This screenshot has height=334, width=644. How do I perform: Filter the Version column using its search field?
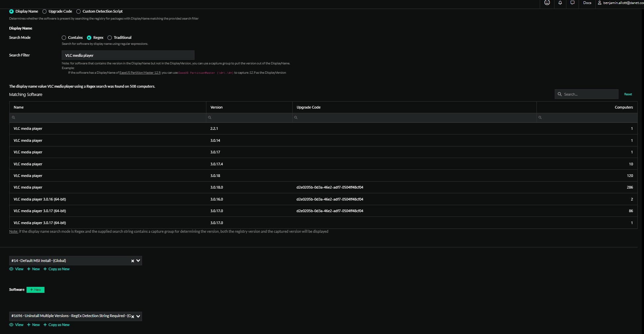click(x=249, y=118)
